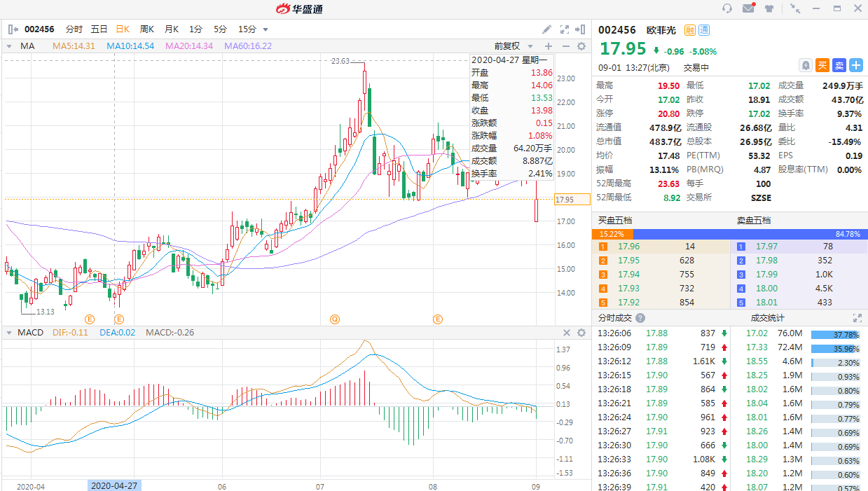The height and width of the screenshot is (491, 868).
Task: Select the MA indicator label
Action: (x=27, y=46)
